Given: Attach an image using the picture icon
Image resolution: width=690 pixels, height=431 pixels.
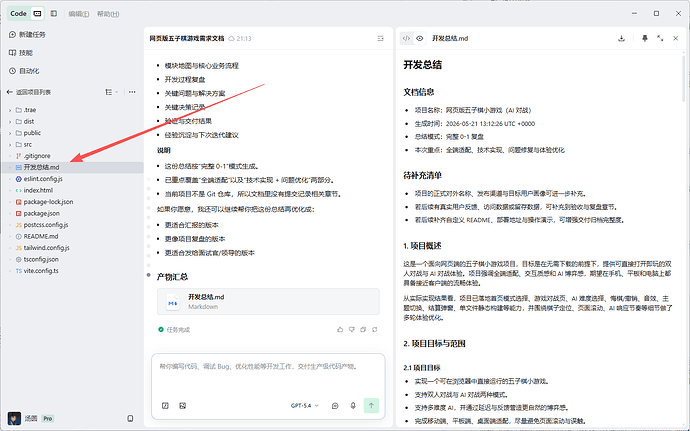Looking at the screenshot, I should (183, 405).
